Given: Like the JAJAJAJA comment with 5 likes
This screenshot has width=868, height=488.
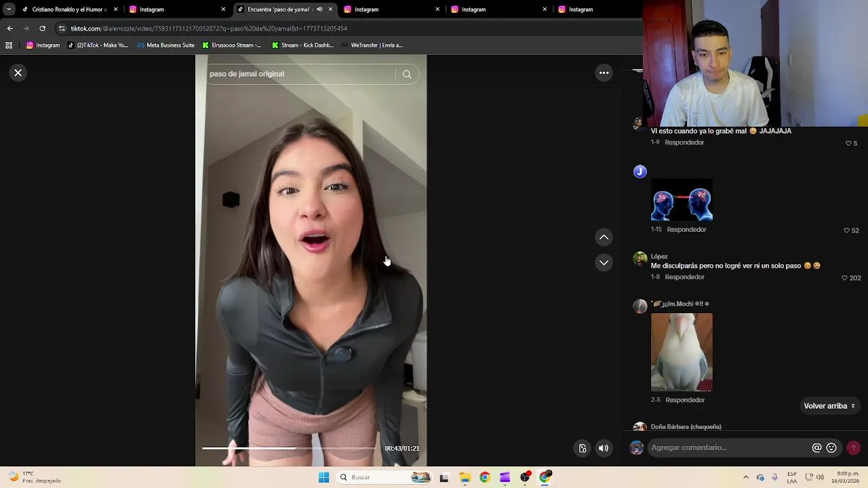Looking at the screenshot, I should pos(848,143).
